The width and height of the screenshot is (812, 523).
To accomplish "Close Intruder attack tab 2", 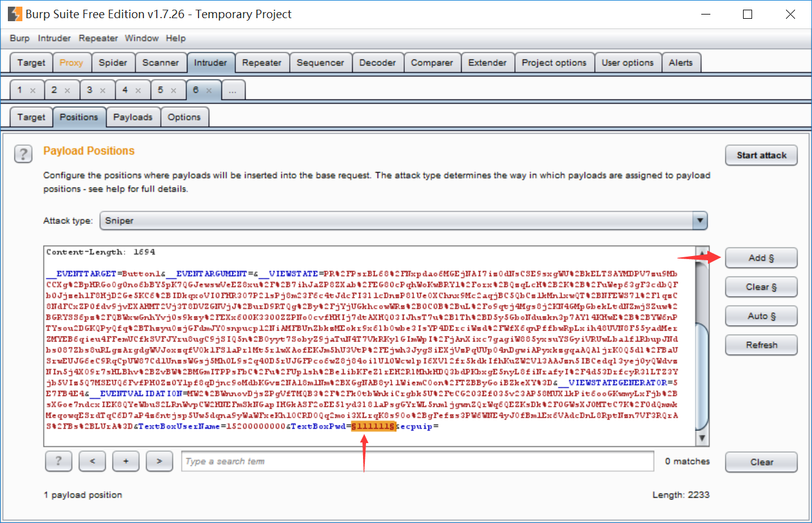I will click(x=68, y=90).
